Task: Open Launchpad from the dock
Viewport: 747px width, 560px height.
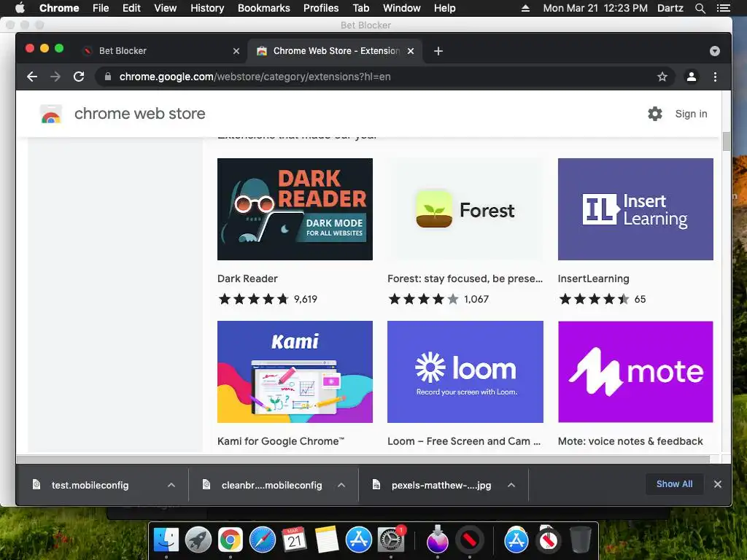Action: pos(198,540)
